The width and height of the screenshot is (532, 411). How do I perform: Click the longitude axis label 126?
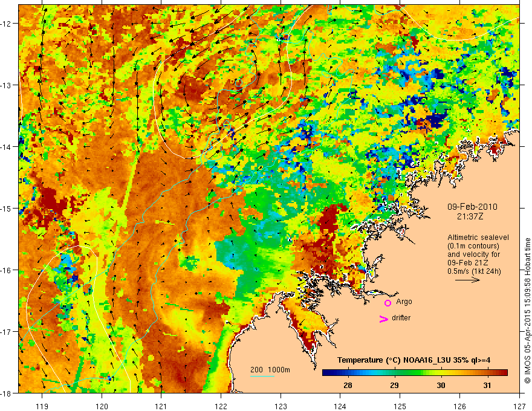point(459,406)
